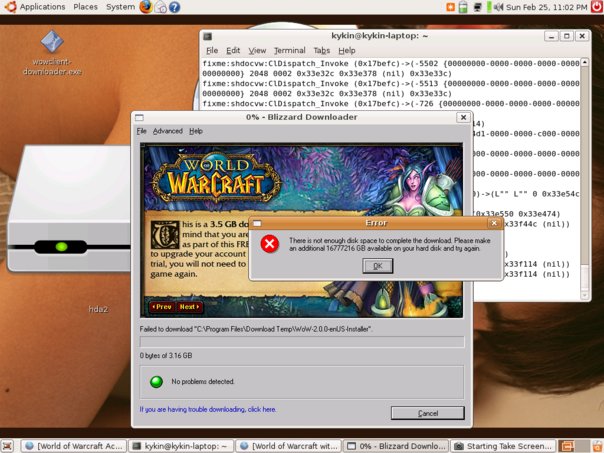
Task: Maximize the kykin terminal window
Action: click(567, 37)
